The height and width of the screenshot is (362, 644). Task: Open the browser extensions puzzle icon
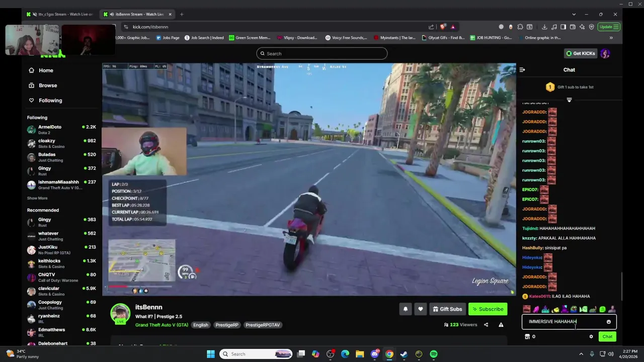[520, 27]
